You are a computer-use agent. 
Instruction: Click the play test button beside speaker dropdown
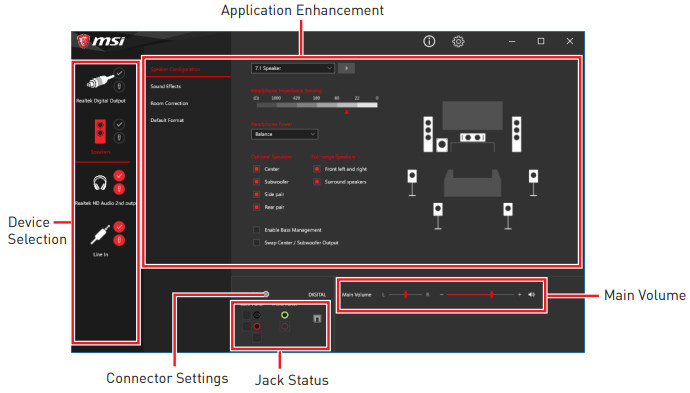[346, 68]
